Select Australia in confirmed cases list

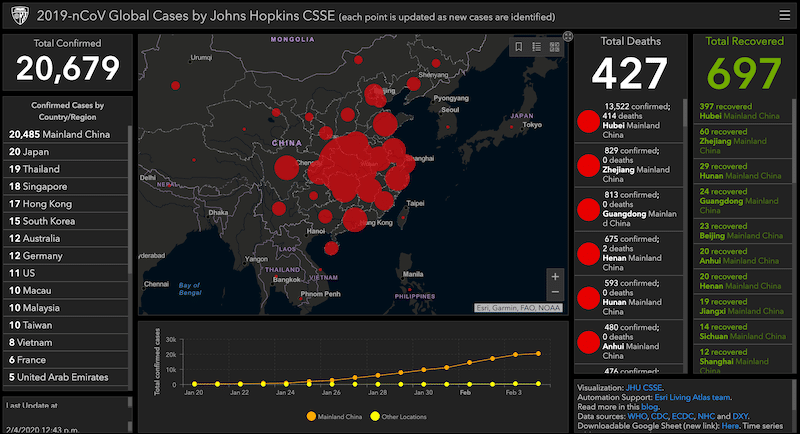click(x=66, y=239)
